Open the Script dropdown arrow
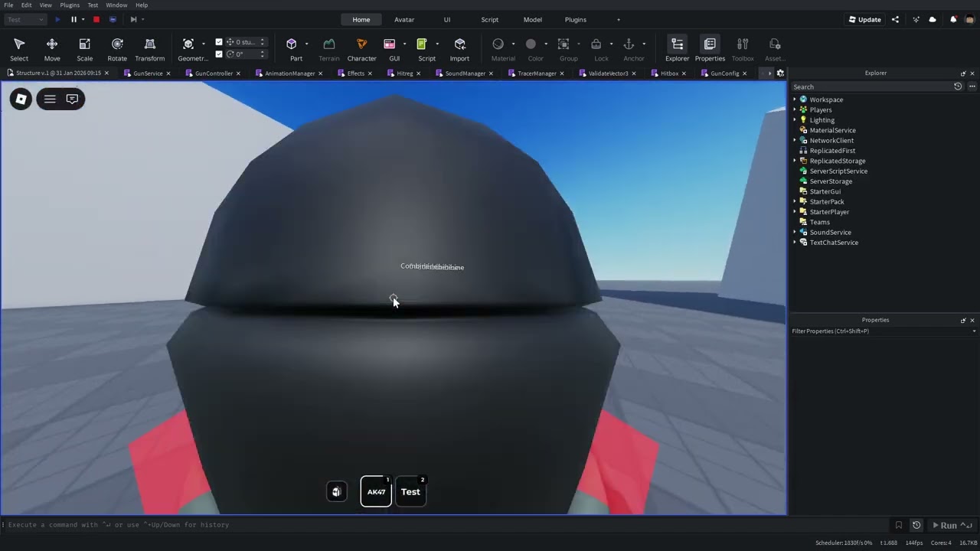The width and height of the screenshot is (980, 551). pyautogui.click(x=437, y=44)
